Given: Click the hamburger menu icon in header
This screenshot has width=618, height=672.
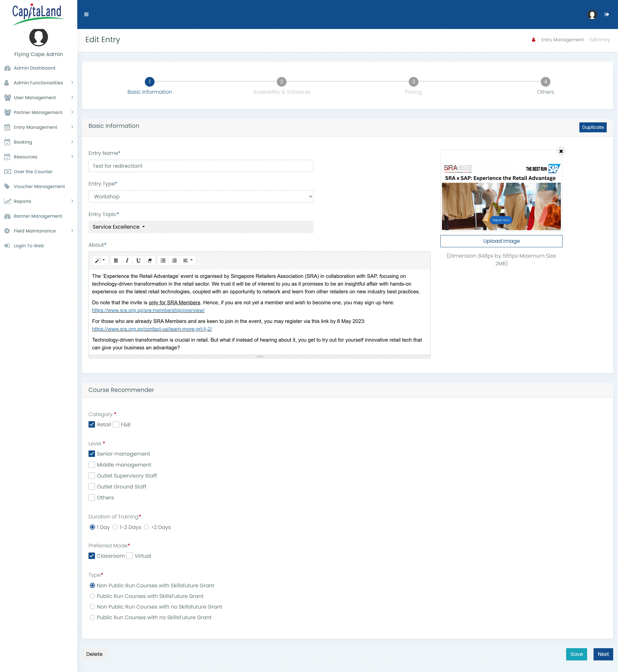Looking at the screenshot, I should pos(86,14).
